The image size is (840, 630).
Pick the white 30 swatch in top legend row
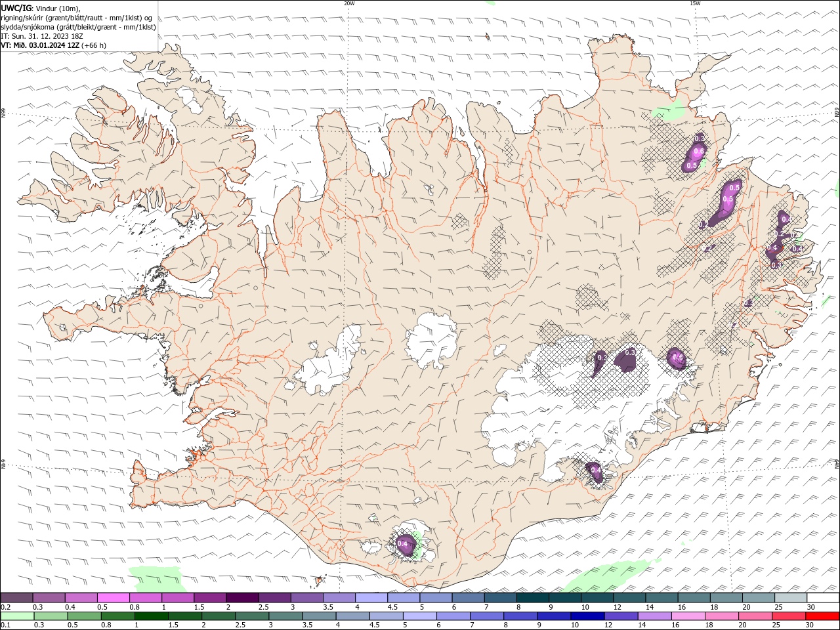click(x=823, y=598)
